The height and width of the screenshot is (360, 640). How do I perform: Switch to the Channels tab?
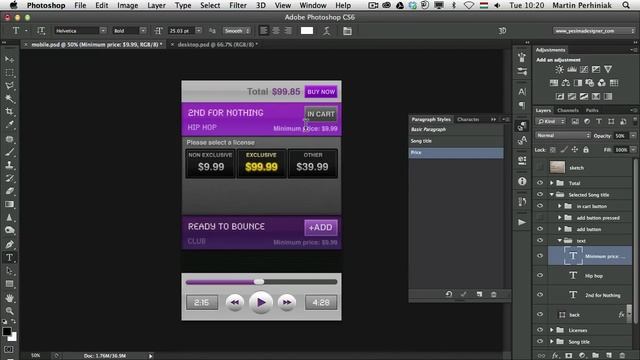[x=568, y=110]
